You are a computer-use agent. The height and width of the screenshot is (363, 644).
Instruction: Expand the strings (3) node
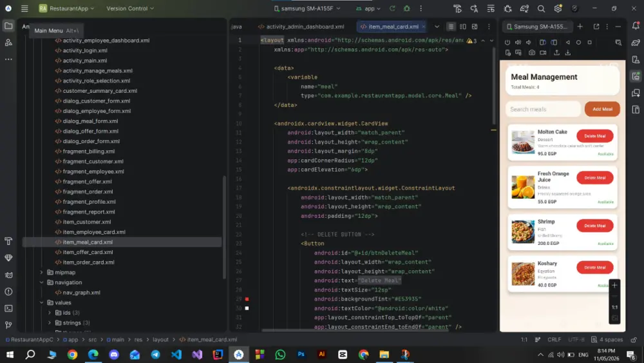click(x=50, y=323)
